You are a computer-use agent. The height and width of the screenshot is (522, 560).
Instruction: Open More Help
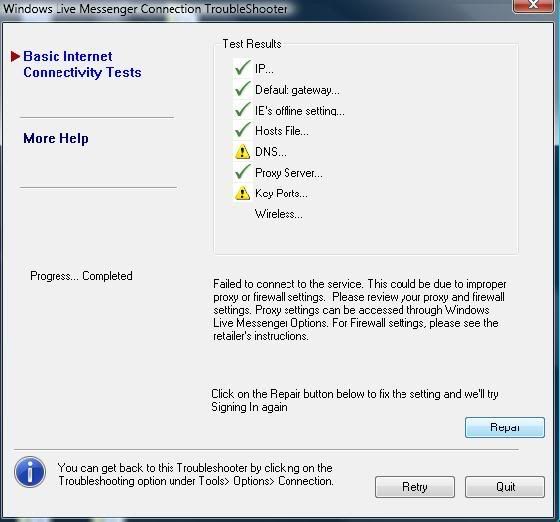(x=56, y=139)
